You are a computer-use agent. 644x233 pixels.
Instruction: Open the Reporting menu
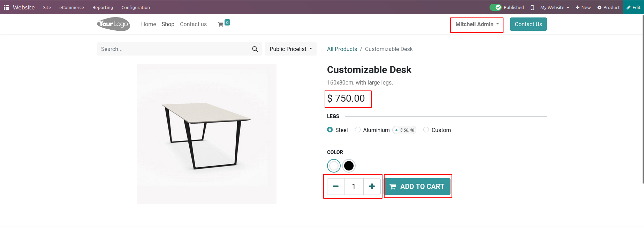103,7
